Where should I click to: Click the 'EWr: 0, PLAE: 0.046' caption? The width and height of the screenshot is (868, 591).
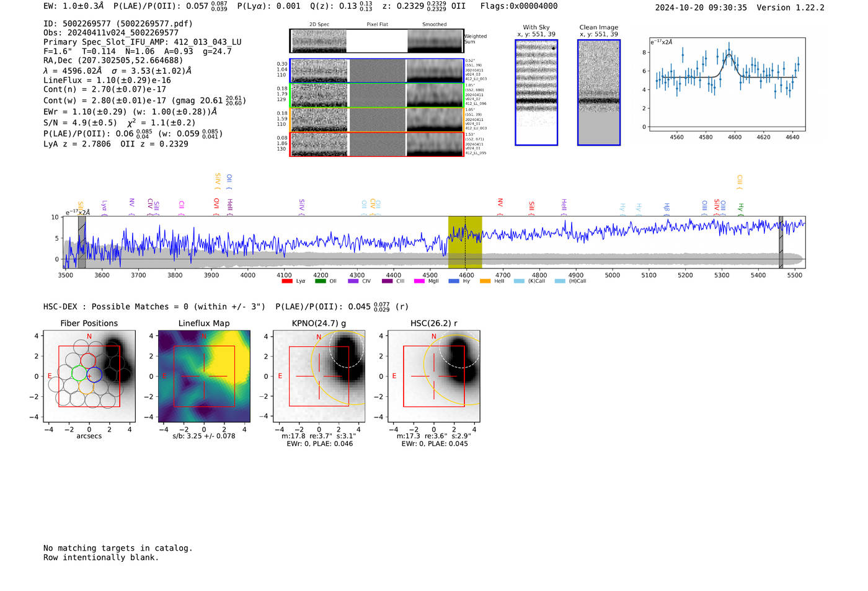click(319, 443)
